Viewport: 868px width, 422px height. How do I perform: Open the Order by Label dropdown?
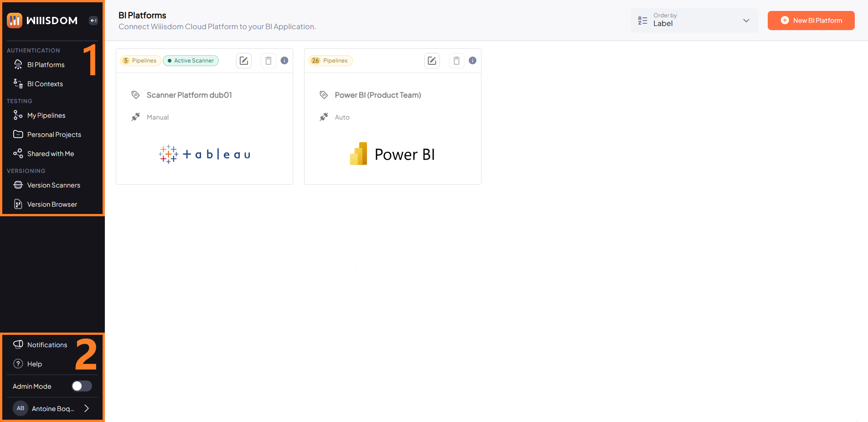click(x=694, y=21)
